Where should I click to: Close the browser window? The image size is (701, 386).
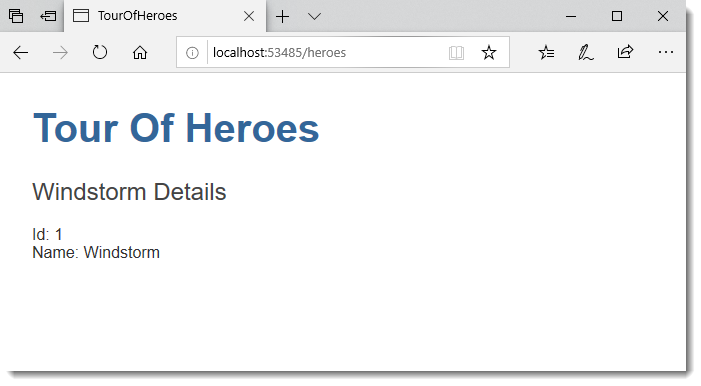[x=663, y=16]
